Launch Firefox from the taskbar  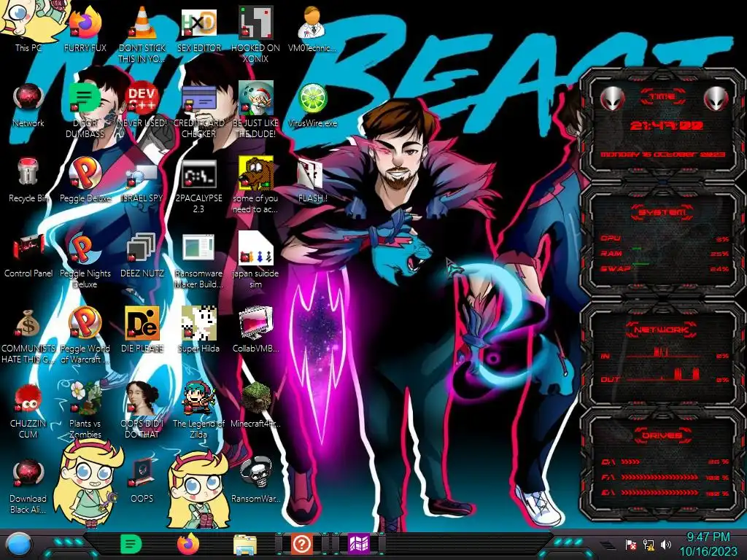[187, 544]
